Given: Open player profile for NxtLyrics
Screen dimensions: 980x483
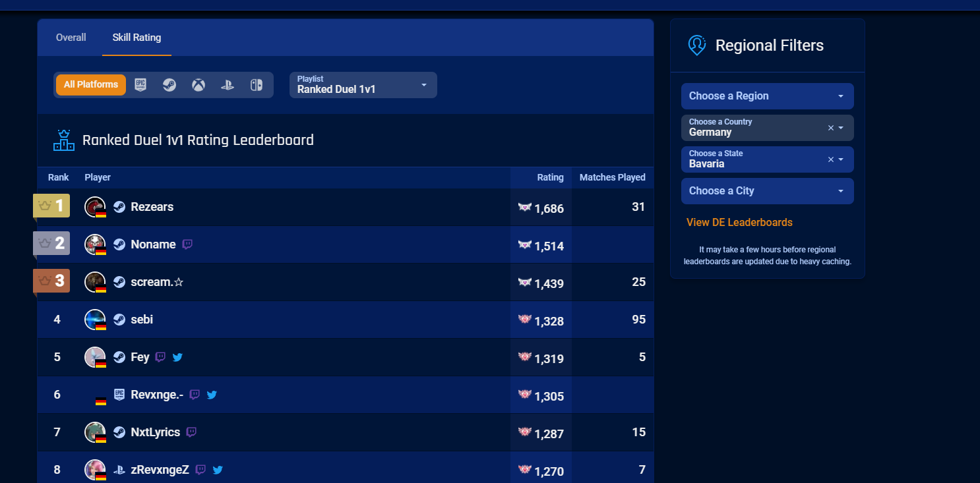Looking at the screenshot, I should point(156,432).
